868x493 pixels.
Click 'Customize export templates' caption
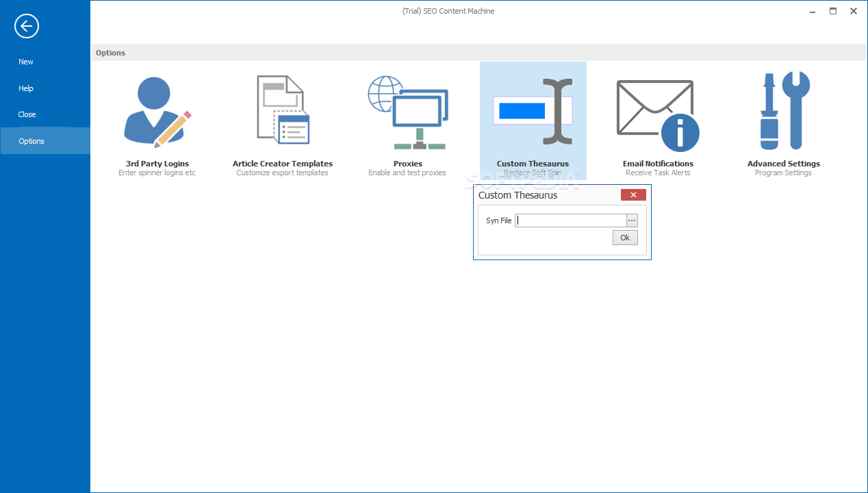point(282,173)
